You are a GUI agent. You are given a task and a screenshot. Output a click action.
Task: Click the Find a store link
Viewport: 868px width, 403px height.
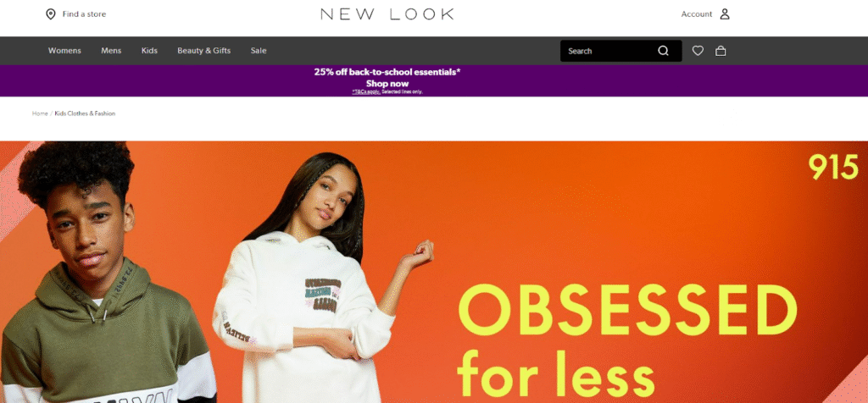[x=84, y=14]
